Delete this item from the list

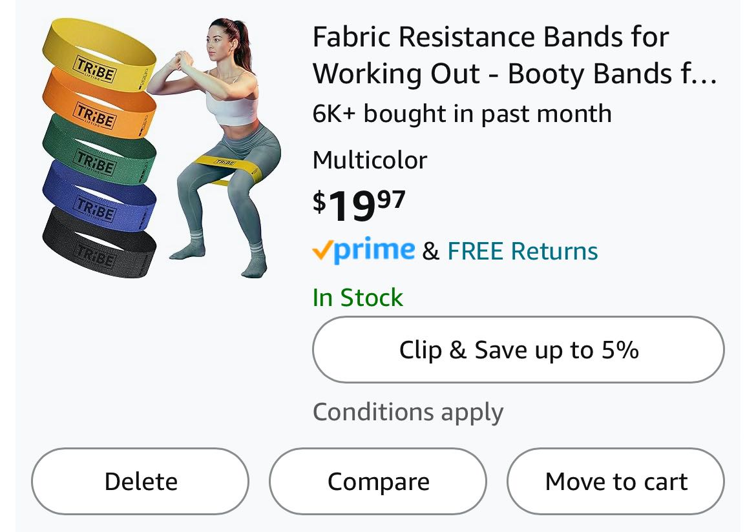point(140,482)
